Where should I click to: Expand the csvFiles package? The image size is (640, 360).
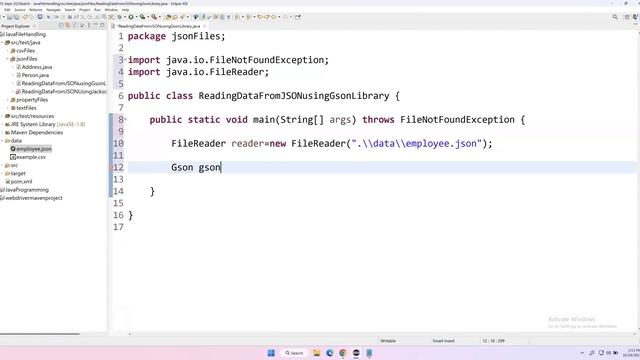[x=8, y=51]
